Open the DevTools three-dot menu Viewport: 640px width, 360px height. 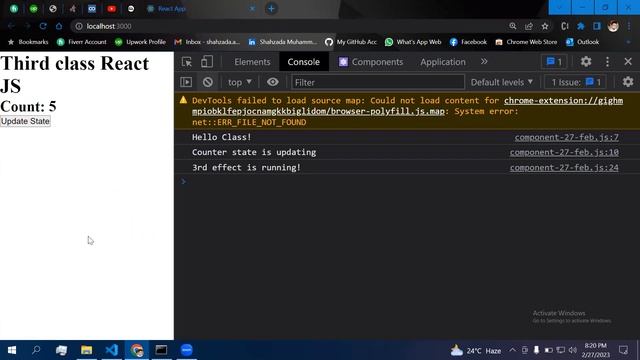click(x=607, y=62)
